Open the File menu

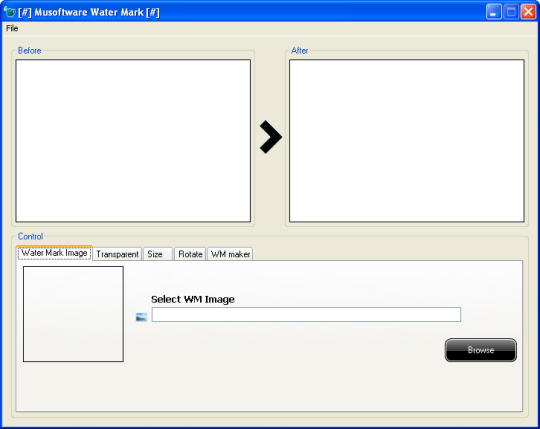click(12, 28)
